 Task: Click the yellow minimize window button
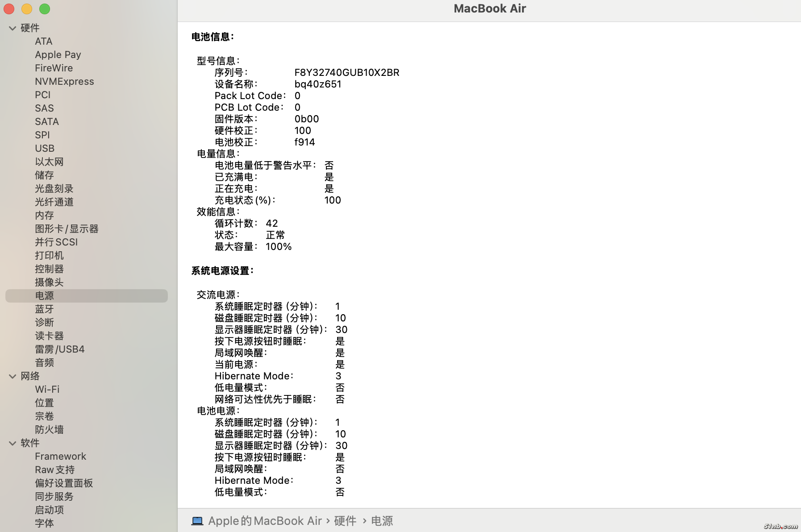pyautogui.click(x=27, y=9)
